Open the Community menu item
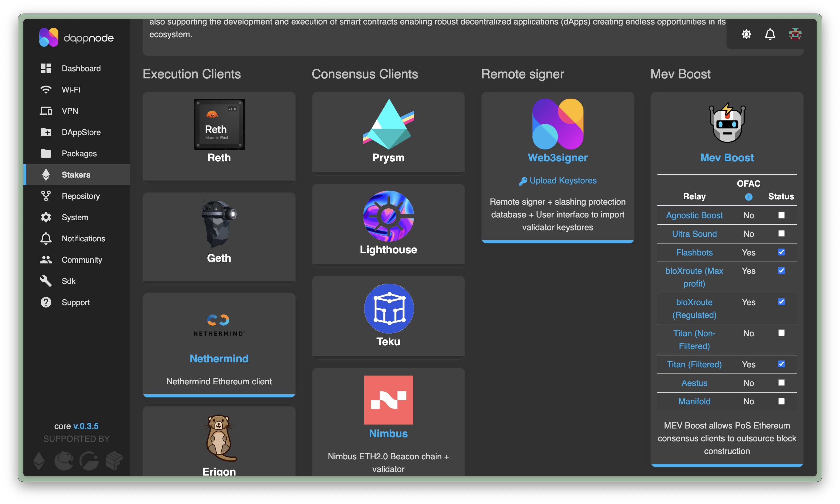 [x=76, y=260]
